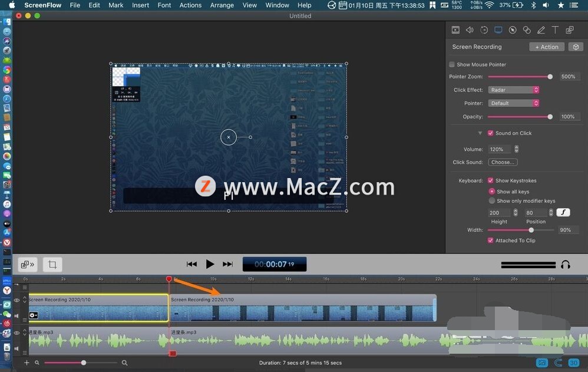Click the 30 frame rate button
Viewport: 588px width, 372px height.
point(574,363)
